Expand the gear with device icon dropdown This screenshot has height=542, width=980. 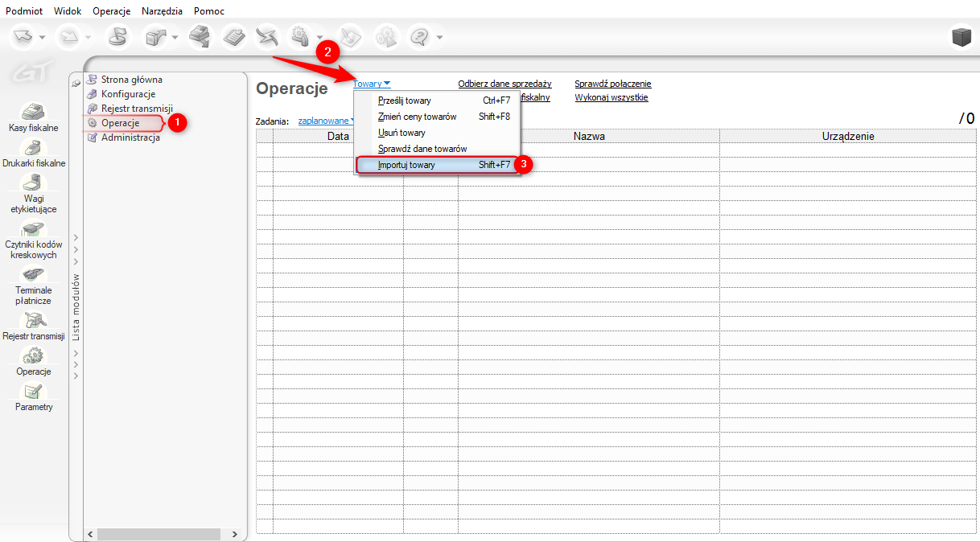point(319,37)
